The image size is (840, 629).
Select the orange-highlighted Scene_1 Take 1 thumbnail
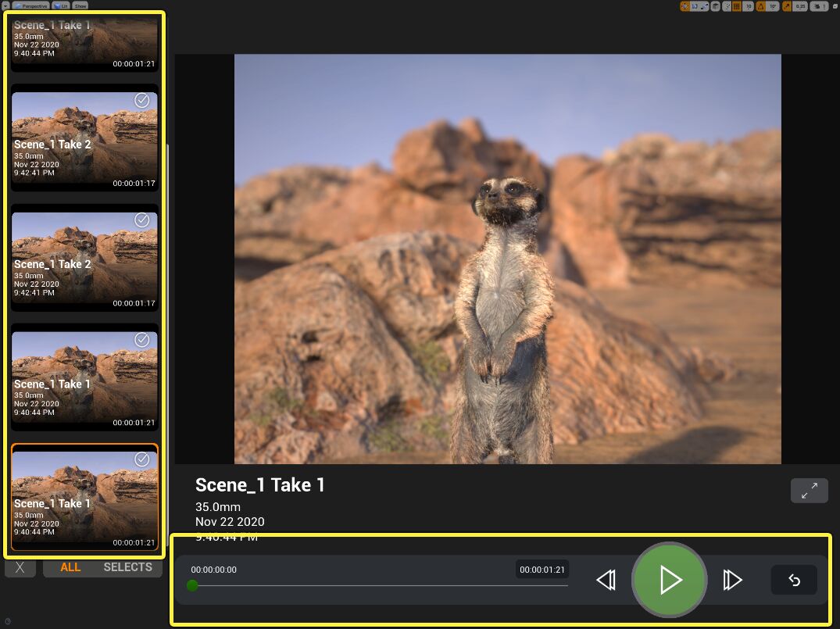coord(84,497)
